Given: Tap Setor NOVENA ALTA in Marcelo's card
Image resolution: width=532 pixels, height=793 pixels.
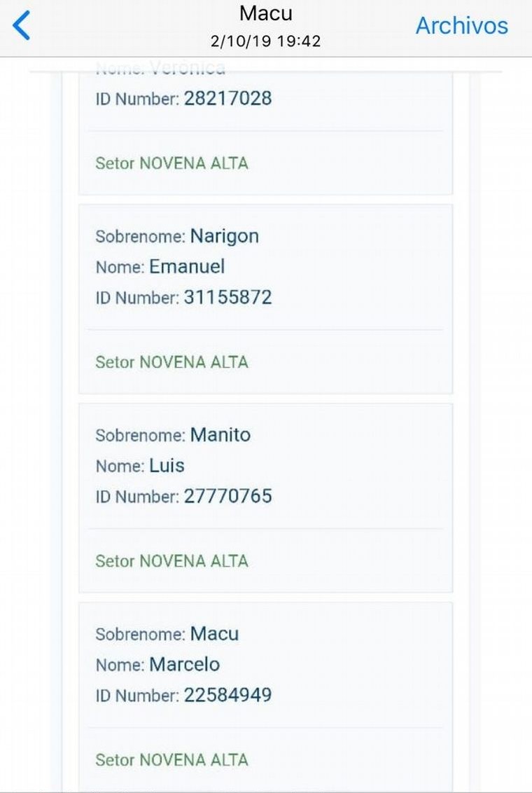Looking at the screenshot, I should point(171,760).
